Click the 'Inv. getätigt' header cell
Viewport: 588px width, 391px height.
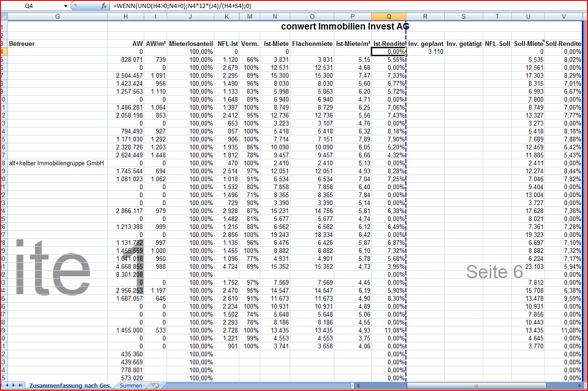pos(463,44)
